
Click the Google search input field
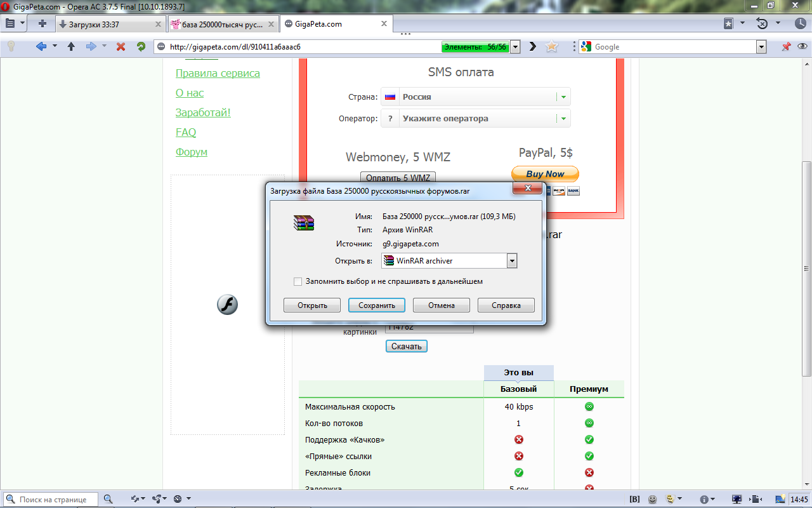coord(675,46)
